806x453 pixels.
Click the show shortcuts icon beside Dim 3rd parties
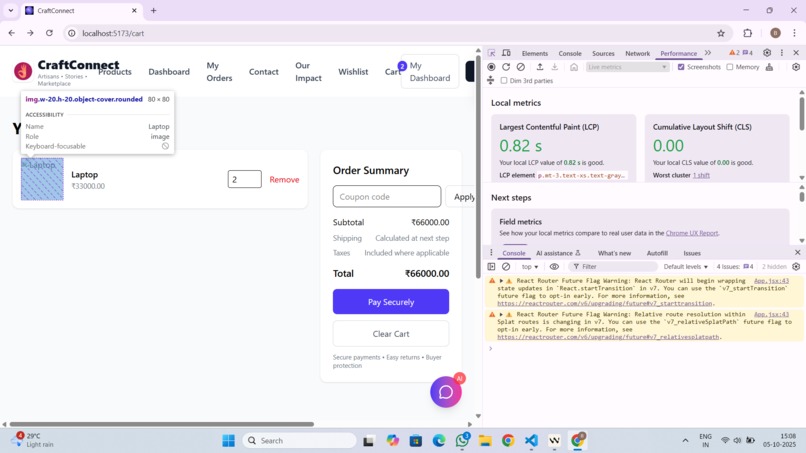pos(490,80)
